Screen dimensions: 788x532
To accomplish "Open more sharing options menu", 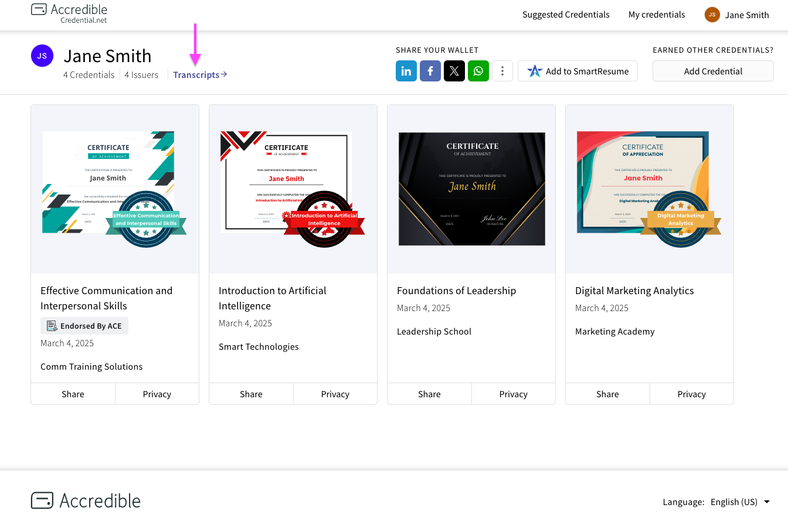I will 502,71.
